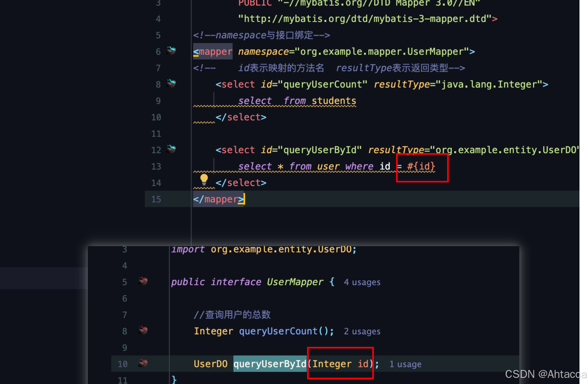The width and height of the screenshot is (588, 384).
Task: Click the #{id} parameter placeholder in the SQL
Action: click(421, 166)
